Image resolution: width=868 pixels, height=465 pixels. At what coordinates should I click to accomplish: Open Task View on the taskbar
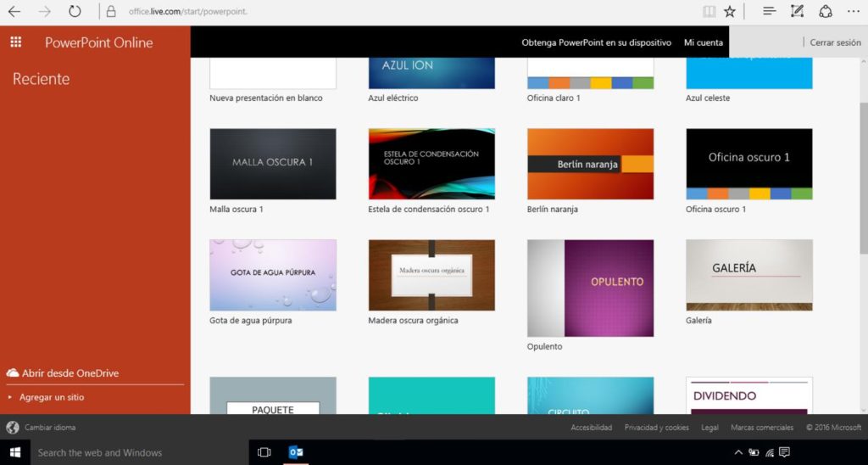[x=264, y=452]
